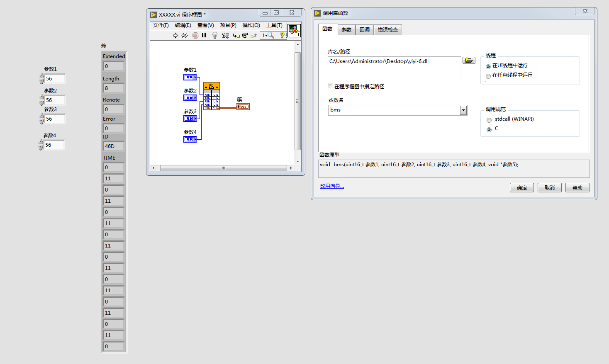Screen dimensions: 609x364
Task: Switch calling convention to stdcall (WINAPI)
Action: click(x=489, y=119)
